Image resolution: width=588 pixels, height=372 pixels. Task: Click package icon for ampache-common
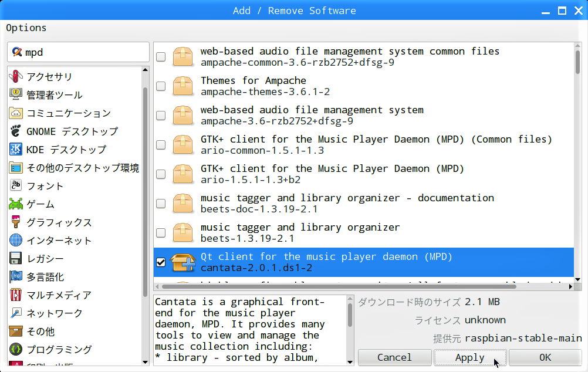(x=183, y=57)
